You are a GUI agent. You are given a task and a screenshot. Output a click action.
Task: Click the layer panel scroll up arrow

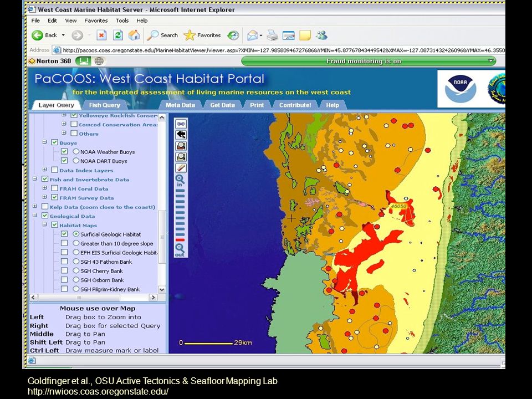(x=162, y=117)
